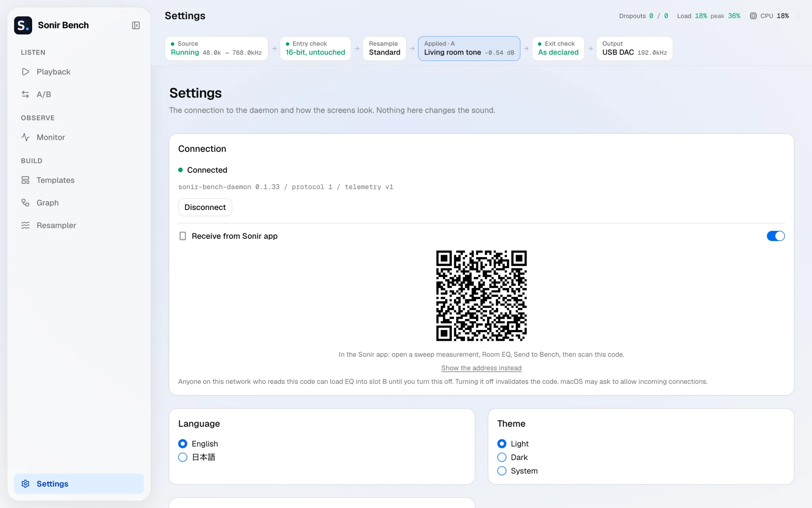Screen dimensions: 812x508
Task: Go to the Monitor page
Action: pyautogui.click(x=79, y=137)
